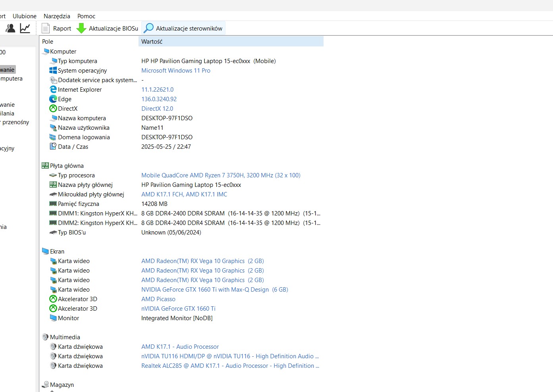553x392 pixels.
Task: Click the Typ BIOS'u icon
Action: pyautogui.click(x=53, y=233)
